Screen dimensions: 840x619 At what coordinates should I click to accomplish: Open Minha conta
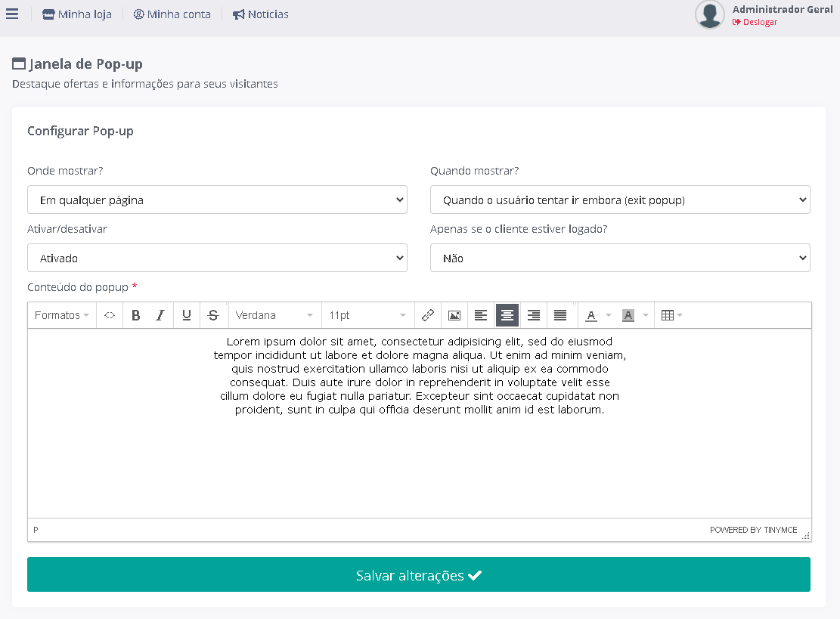172,14
